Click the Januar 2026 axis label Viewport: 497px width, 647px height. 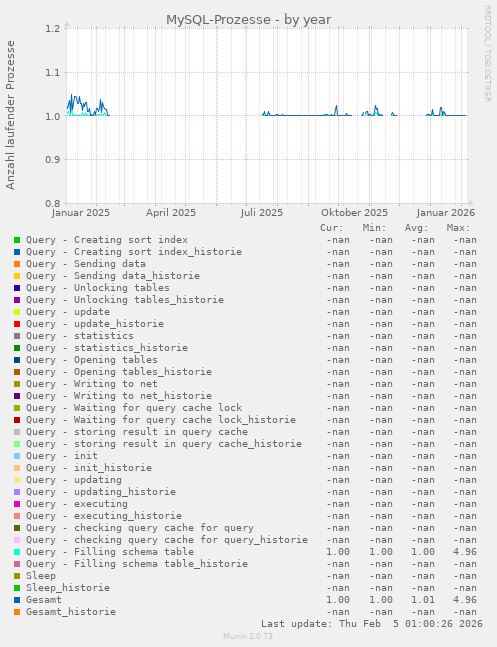(446, 213)
